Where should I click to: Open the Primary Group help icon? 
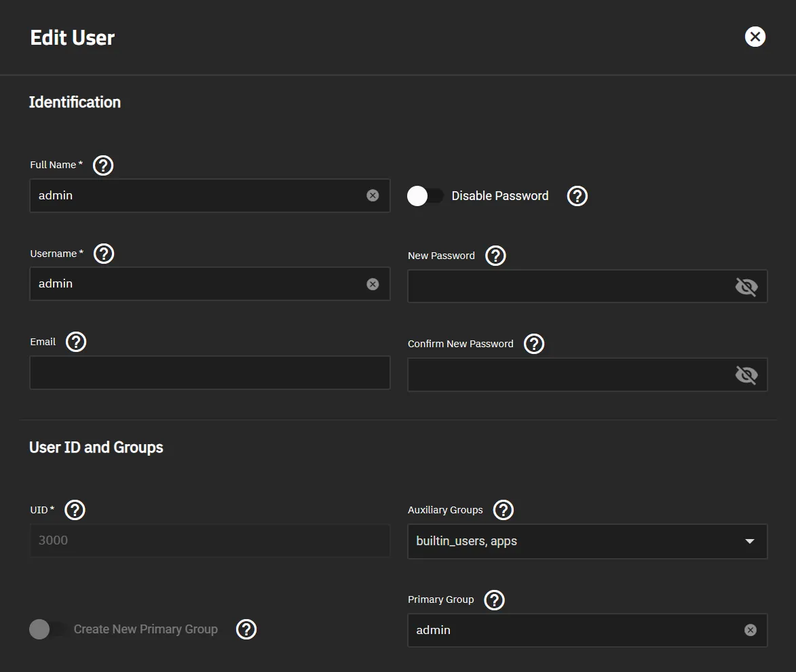click(494, 599)
